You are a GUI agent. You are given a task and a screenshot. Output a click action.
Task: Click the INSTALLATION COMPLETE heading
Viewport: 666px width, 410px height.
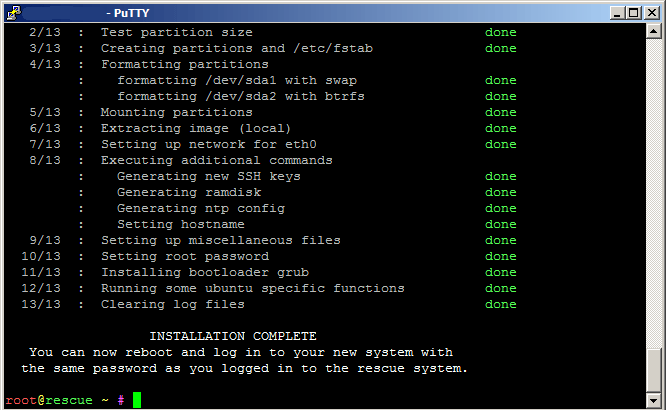(233, 336)
